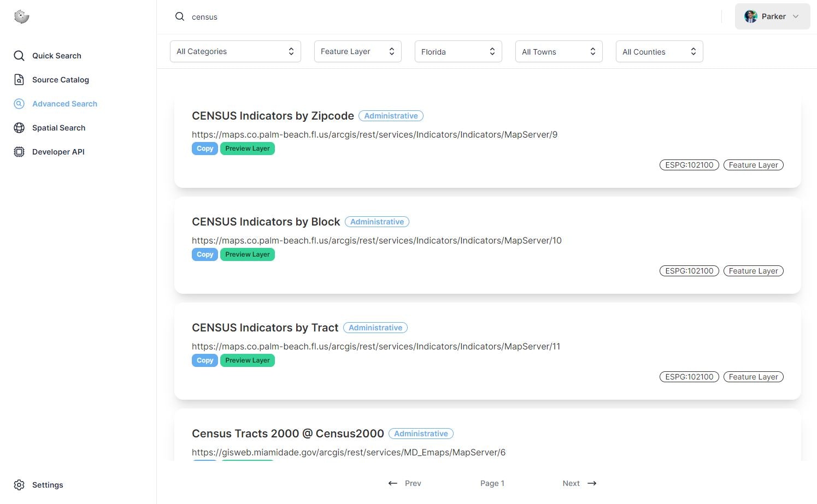Click the Next right arrow icon
This screenshot has height=504, width=817.
592,483
